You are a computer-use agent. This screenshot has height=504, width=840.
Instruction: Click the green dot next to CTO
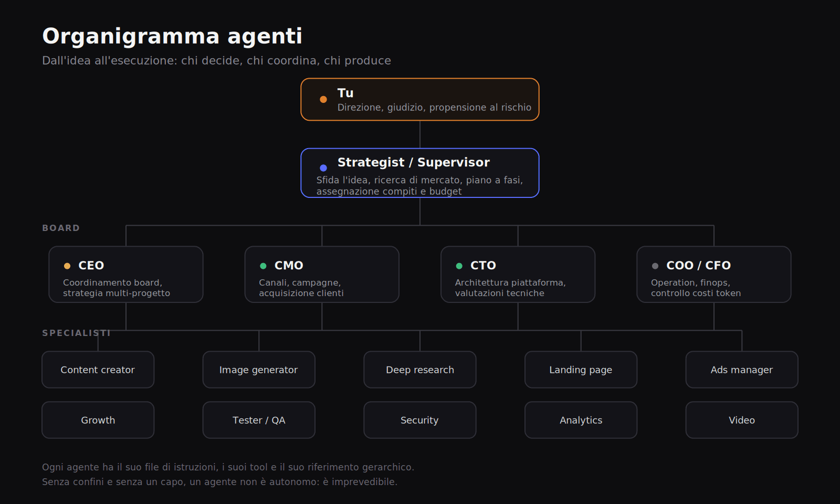click(459, 266)
